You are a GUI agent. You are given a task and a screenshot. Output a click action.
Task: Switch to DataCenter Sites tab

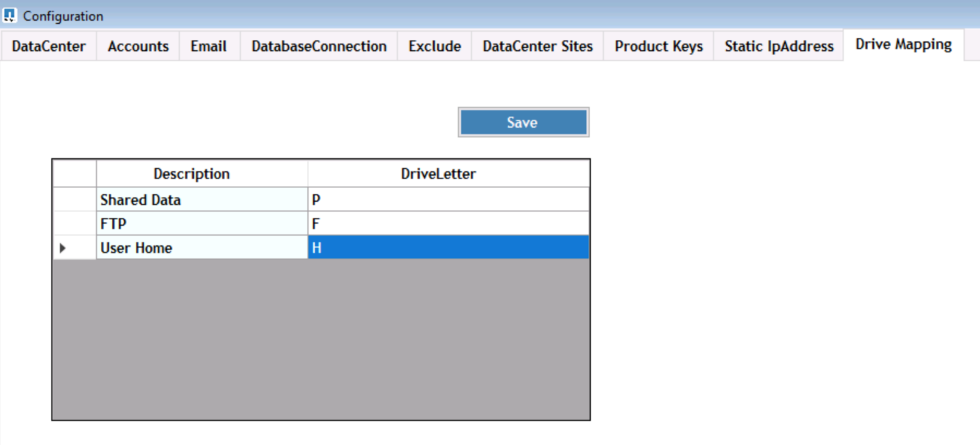537,47
